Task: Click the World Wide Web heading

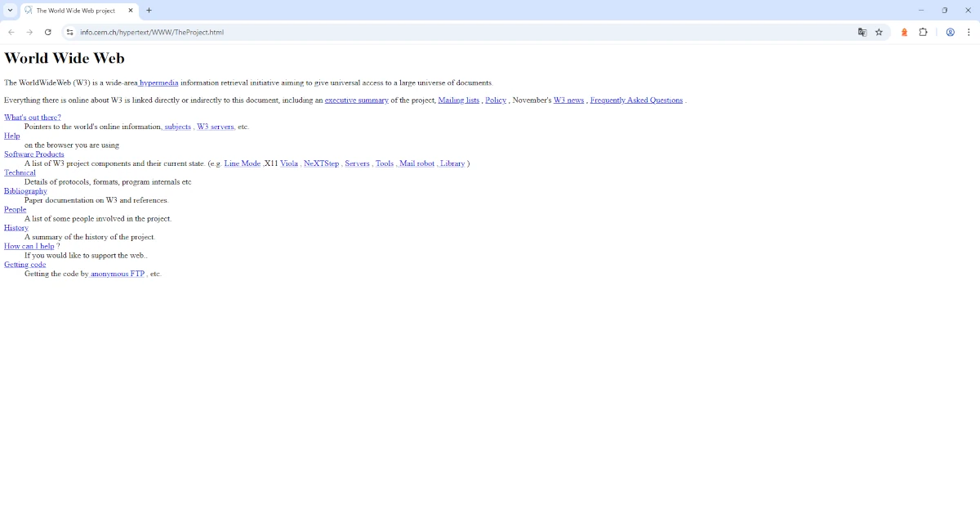Action: pyautogui.click(x=65, y=58)
